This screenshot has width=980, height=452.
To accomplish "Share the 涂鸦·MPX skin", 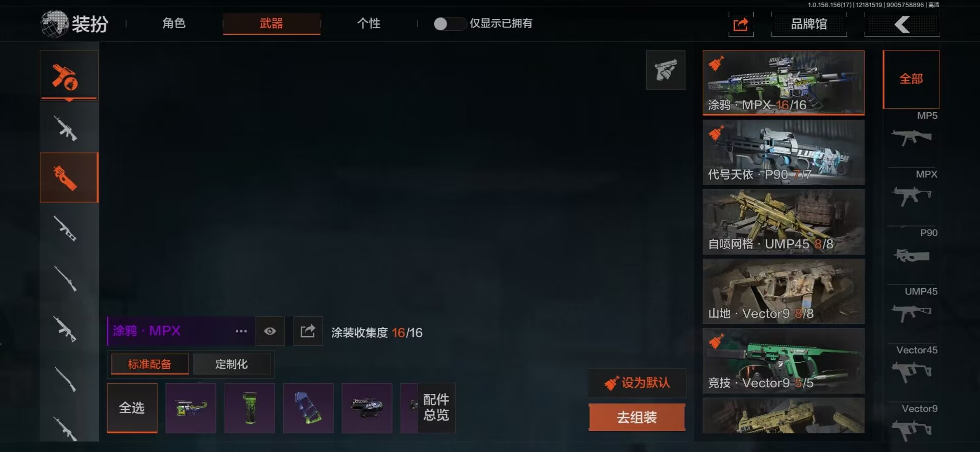I will (x=308, y=331).
